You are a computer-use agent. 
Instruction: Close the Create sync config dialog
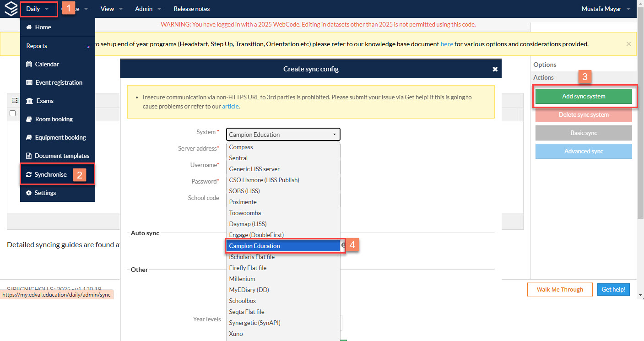(x=495, y=69)
